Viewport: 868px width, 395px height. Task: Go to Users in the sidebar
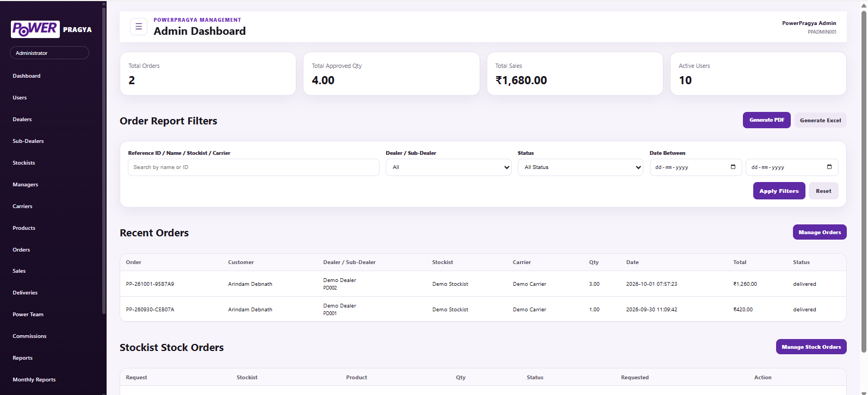click(x=20, y=98)
